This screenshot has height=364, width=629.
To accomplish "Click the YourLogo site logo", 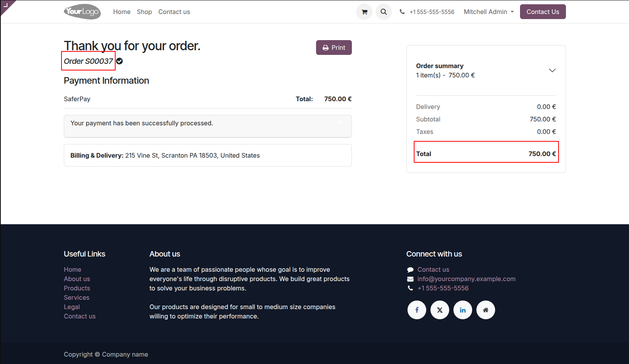I will [83, 12].
